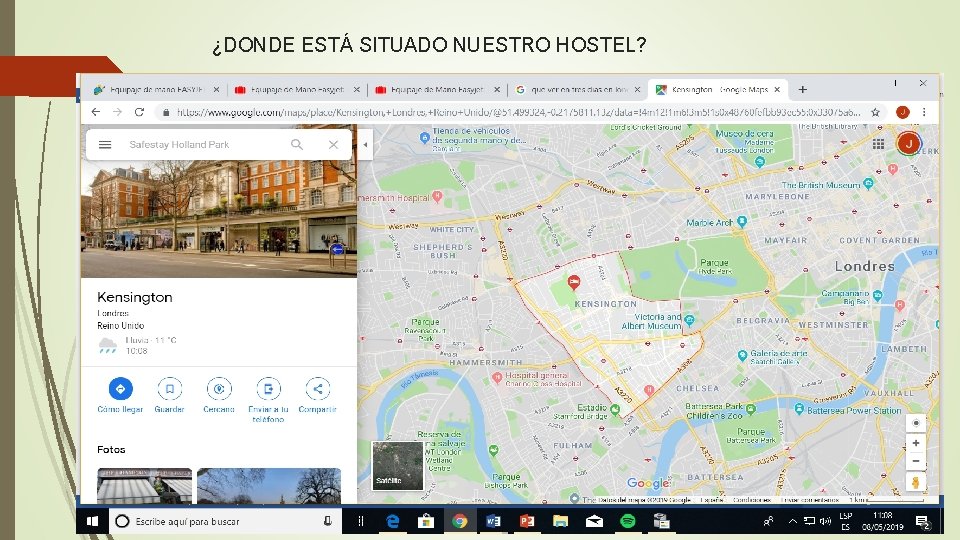960x540 pixels.
Task: Click the microphone in taskbar search
Action: pos(328,521)
